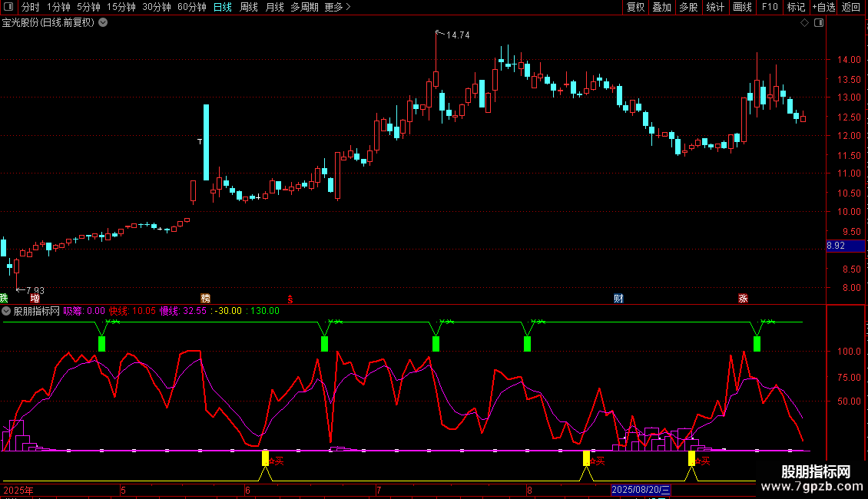Viewport: 868px width, 499px height.
Task: Select the 60分钟 period tab
Action: (x=191, y=8)
